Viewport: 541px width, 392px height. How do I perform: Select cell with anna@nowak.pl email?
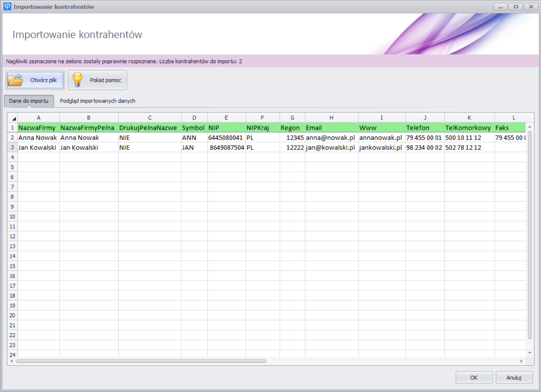tap(331, 138)
